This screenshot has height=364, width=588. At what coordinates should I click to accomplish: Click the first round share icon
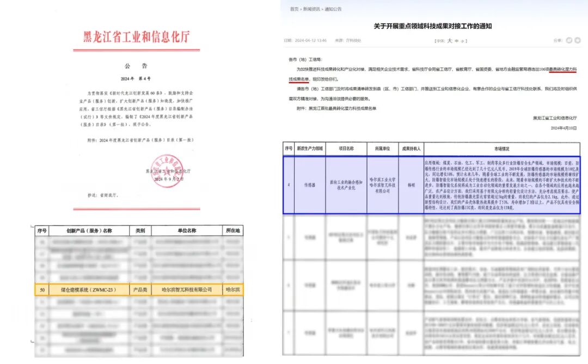[x=569, y=40]
